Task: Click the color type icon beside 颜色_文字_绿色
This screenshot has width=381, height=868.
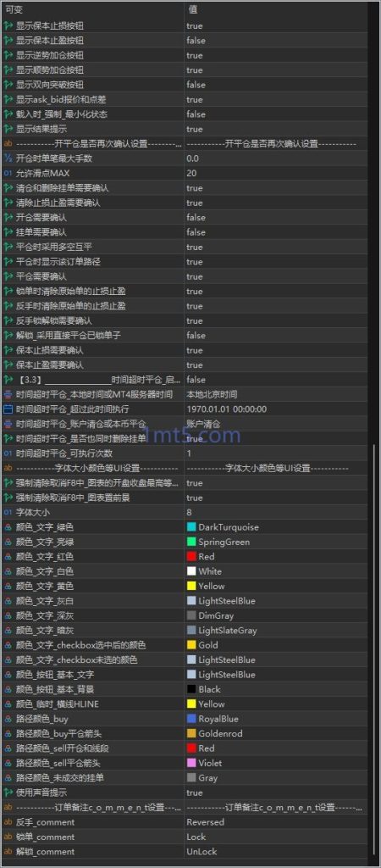Action: coord(8,527)
